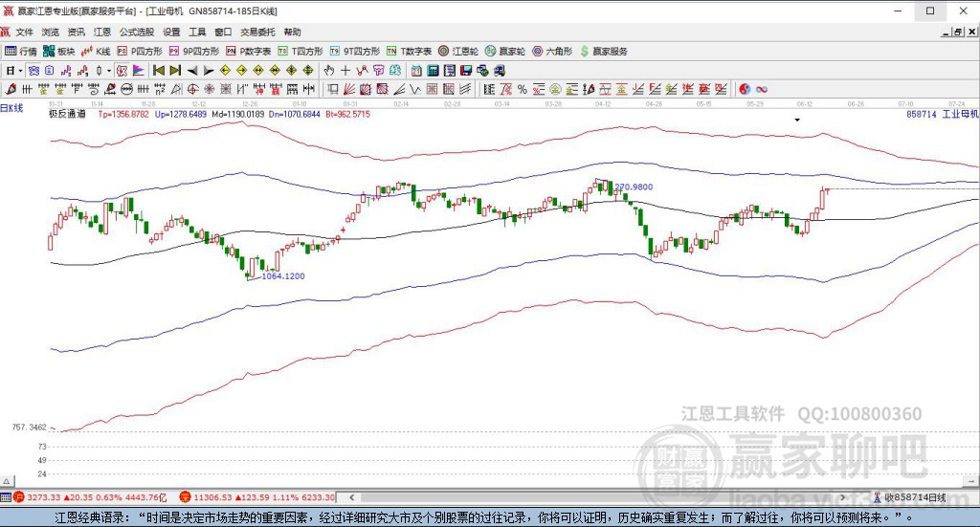
Task: Click the blue-red infinity loop icon
Action: coord(761,89)
